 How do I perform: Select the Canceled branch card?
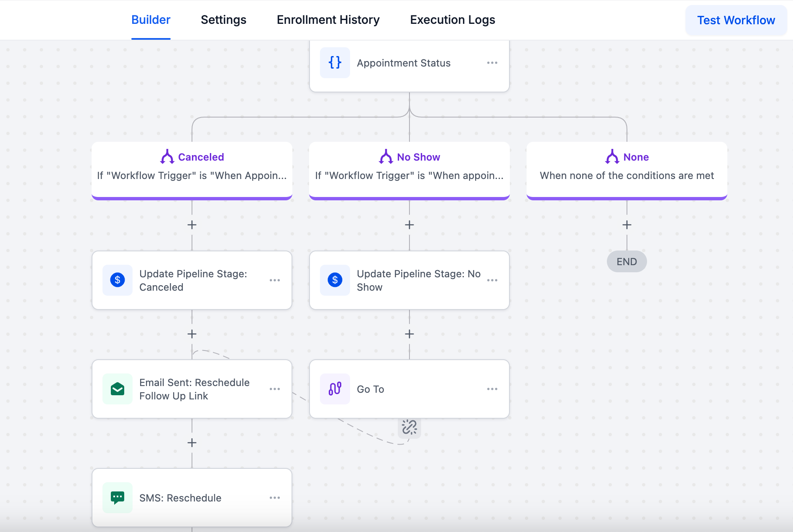coord(192,171)
